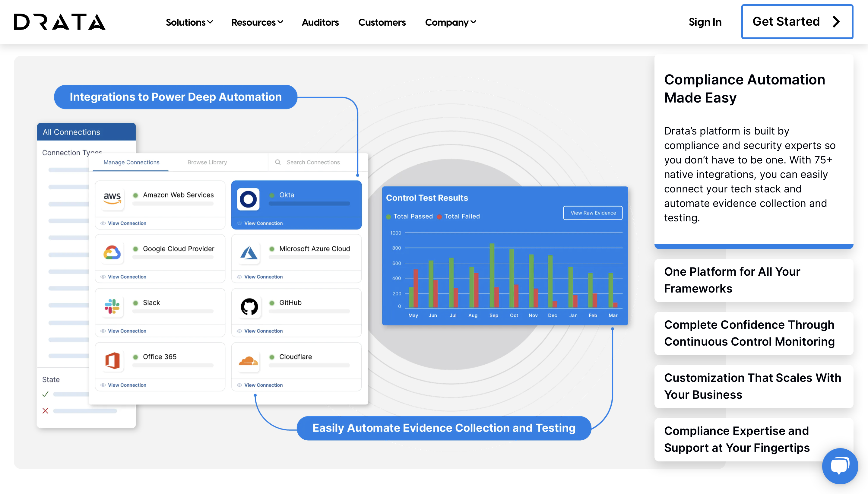
Task: Click eye icon on Office 365 card
Action: [103, 385]
